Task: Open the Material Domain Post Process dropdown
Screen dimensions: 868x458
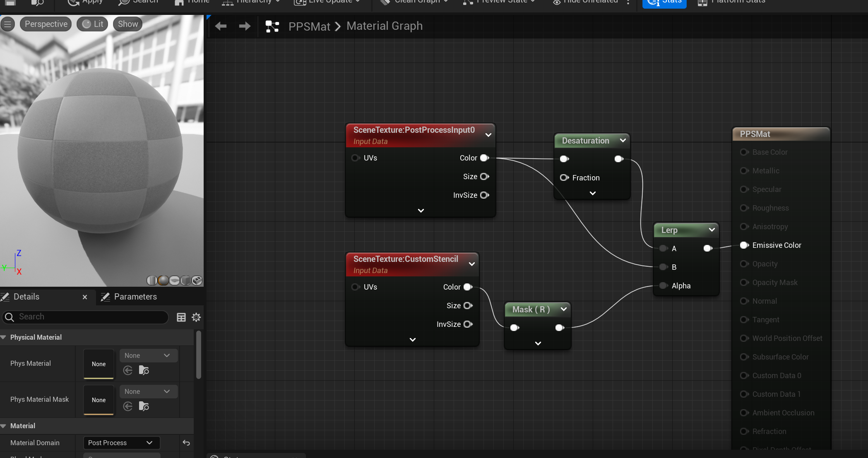Action: point(120,443)
